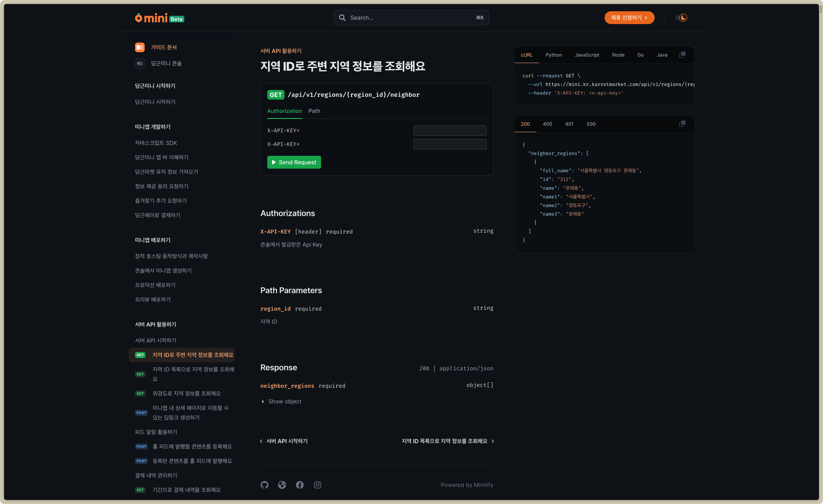Click the GitHub icon in footer
The height and width of the screenshot is (504, 823).
click(264, 485)
